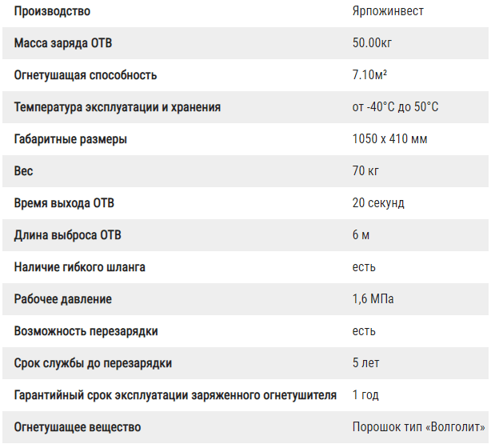Click the "Наличие гибкого шланга" label
The width and height of the screenshot is (491, 448).
pos(80,267)
